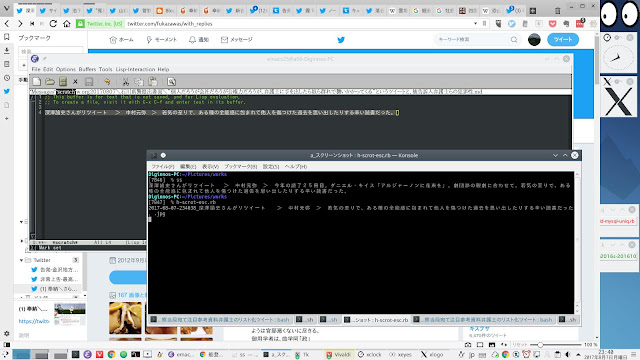The height and width of the screenshot is (360, 640).
Task: Open Konsole 設定 (Settings) menu
Action: [x=271, y=167]
